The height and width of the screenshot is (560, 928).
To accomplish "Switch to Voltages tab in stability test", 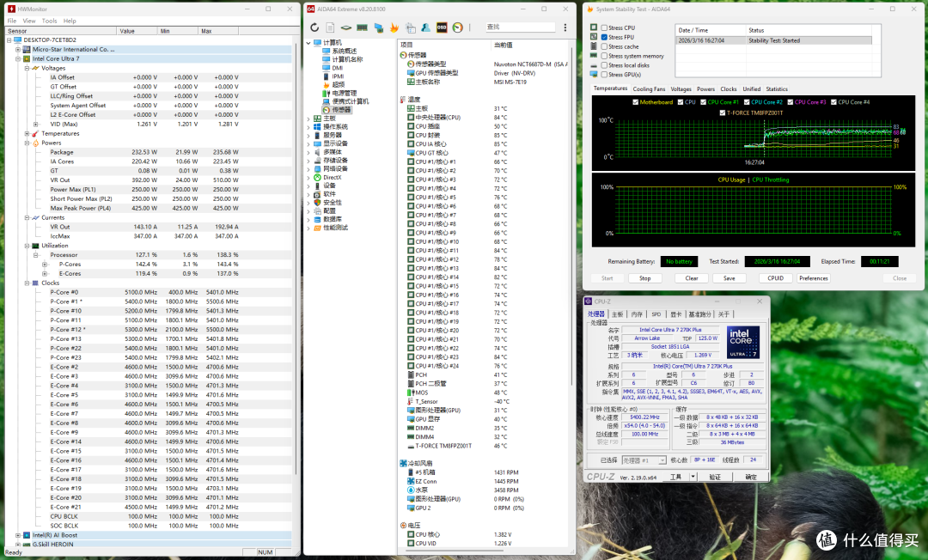I will [x=681, y=89].
